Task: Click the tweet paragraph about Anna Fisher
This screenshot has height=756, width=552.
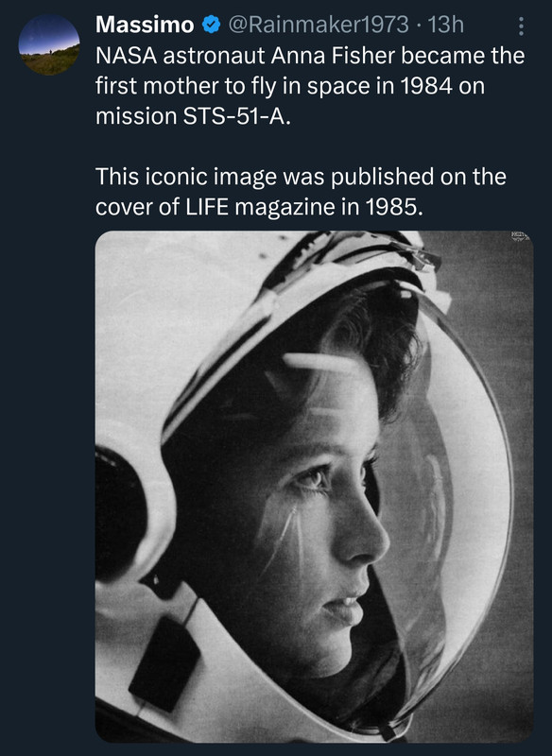Action: [310, 86]
